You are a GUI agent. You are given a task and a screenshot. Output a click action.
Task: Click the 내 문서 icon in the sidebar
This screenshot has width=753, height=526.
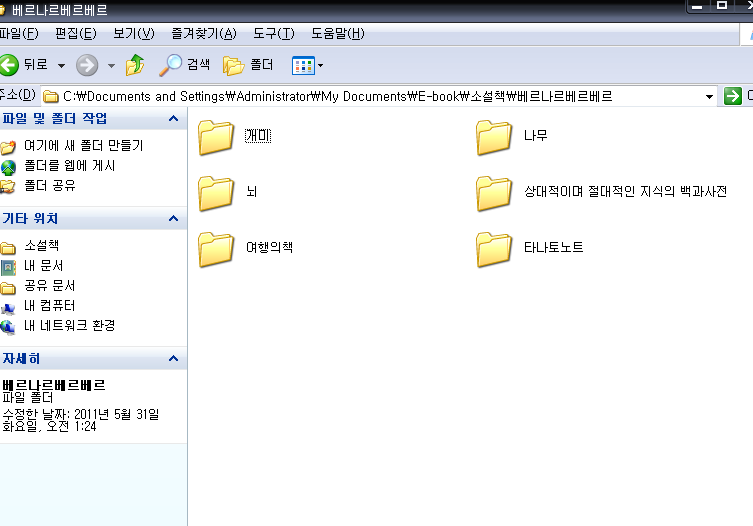coord(8,267)
